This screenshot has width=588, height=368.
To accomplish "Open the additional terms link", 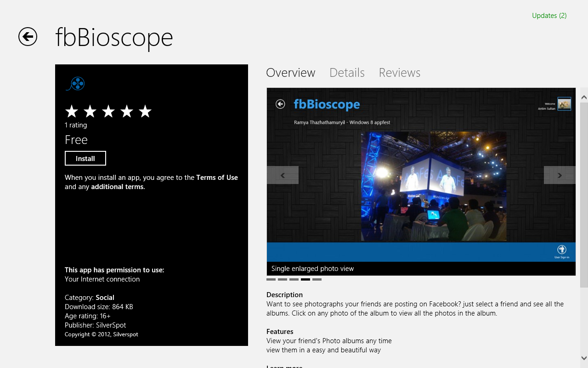I will (x=118, y=187).
